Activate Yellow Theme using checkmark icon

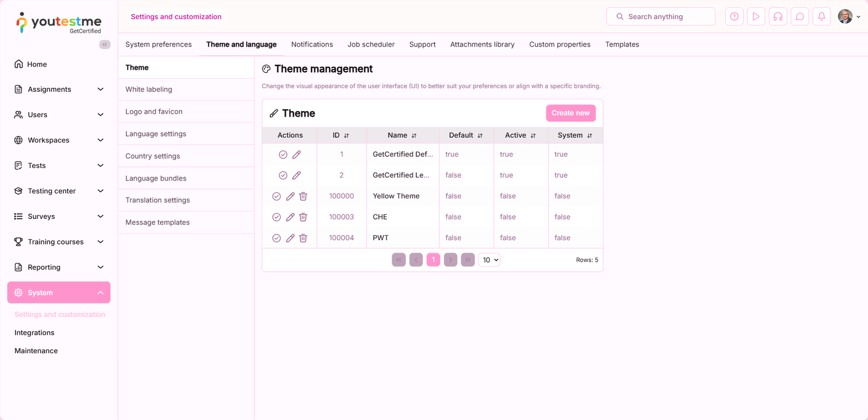point(277,196)
